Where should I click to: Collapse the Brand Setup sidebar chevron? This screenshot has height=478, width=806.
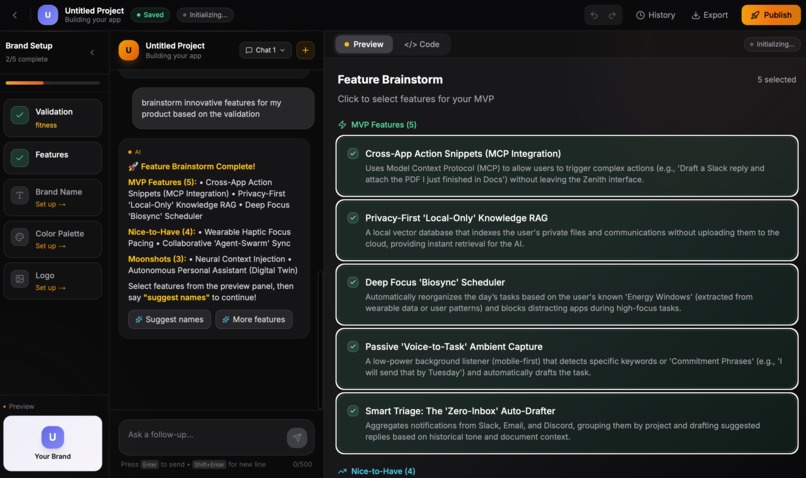(x=92, y=52)
